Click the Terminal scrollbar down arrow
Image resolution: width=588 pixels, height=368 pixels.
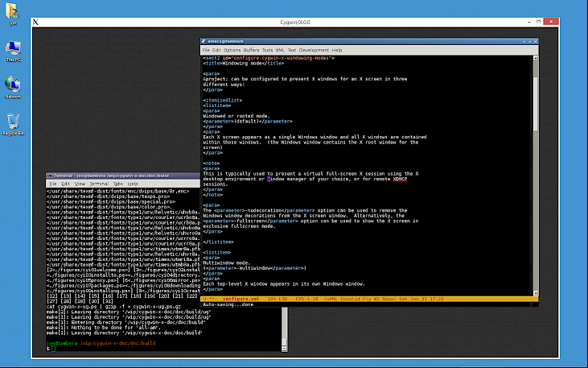(x=284, y=349)
